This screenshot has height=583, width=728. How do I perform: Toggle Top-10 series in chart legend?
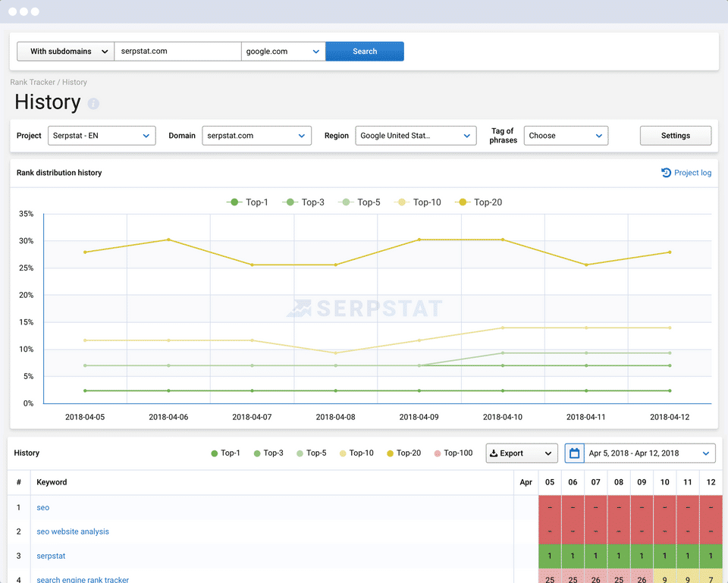point(417,202)
